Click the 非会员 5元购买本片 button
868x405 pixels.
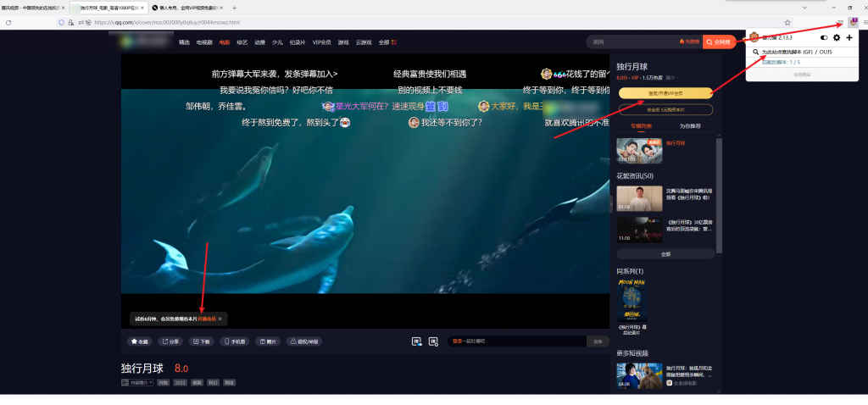click(x=665, y=109)
